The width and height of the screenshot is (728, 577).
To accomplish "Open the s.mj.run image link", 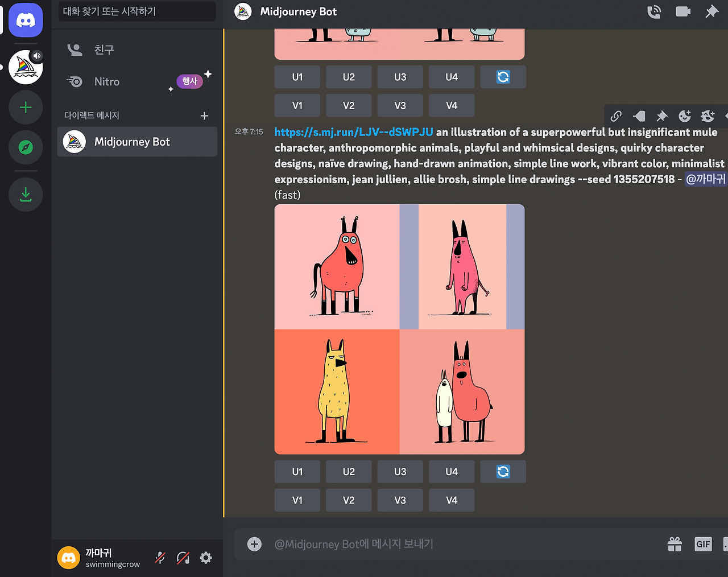I will point(354,132).
